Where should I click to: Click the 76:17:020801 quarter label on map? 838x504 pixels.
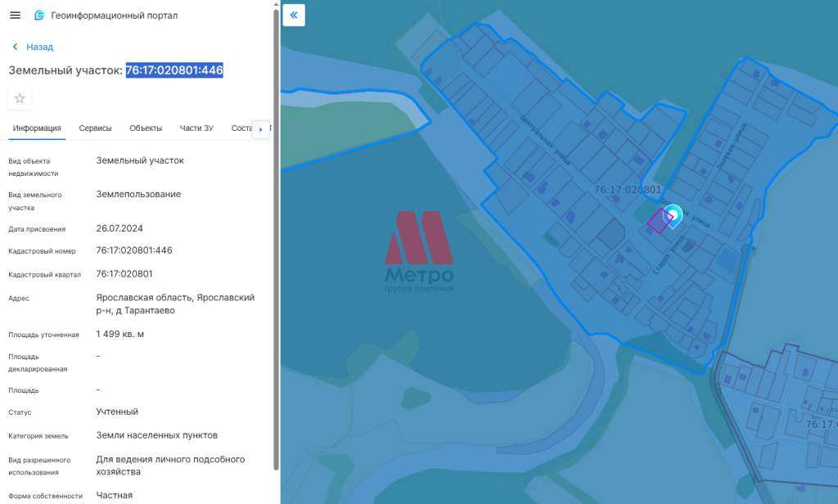point(627,190)
